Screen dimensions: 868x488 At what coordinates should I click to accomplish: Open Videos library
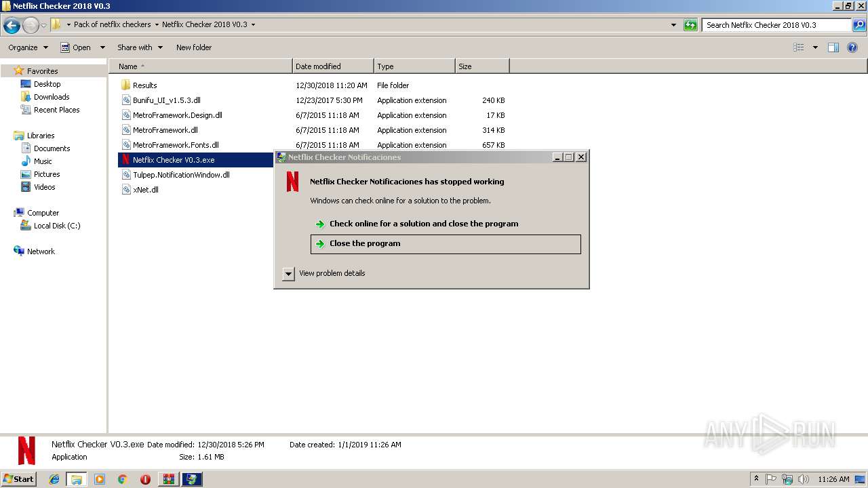44,187
